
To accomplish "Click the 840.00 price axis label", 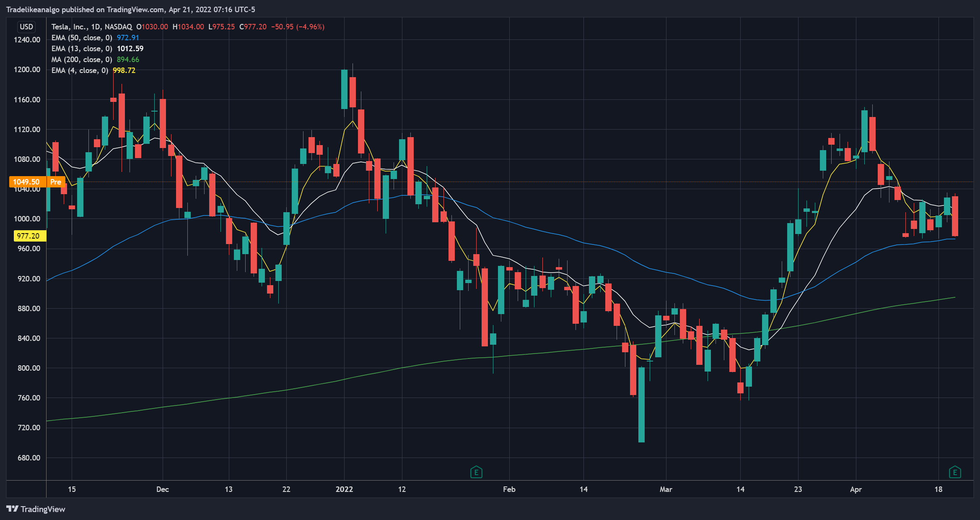I will tap(29, 338).
